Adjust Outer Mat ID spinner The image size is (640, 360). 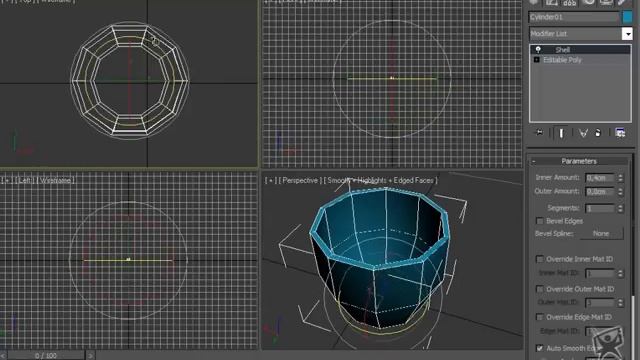point(620,302)
